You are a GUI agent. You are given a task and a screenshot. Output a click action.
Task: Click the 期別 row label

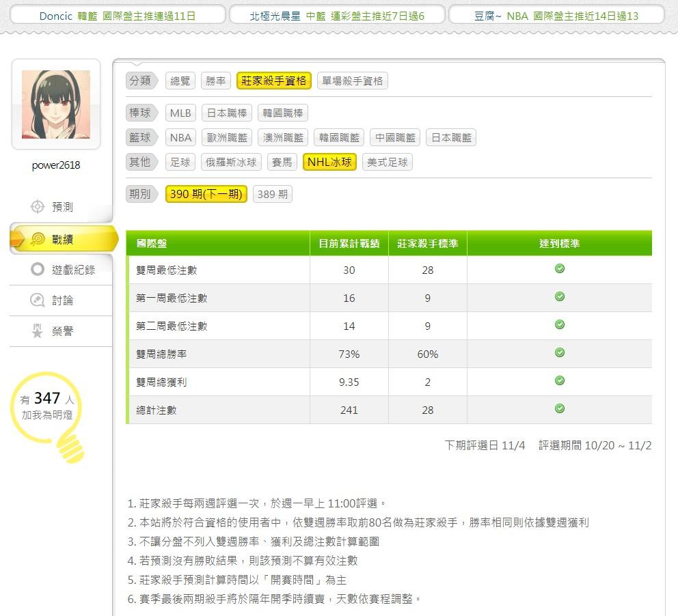pos(141,195)
